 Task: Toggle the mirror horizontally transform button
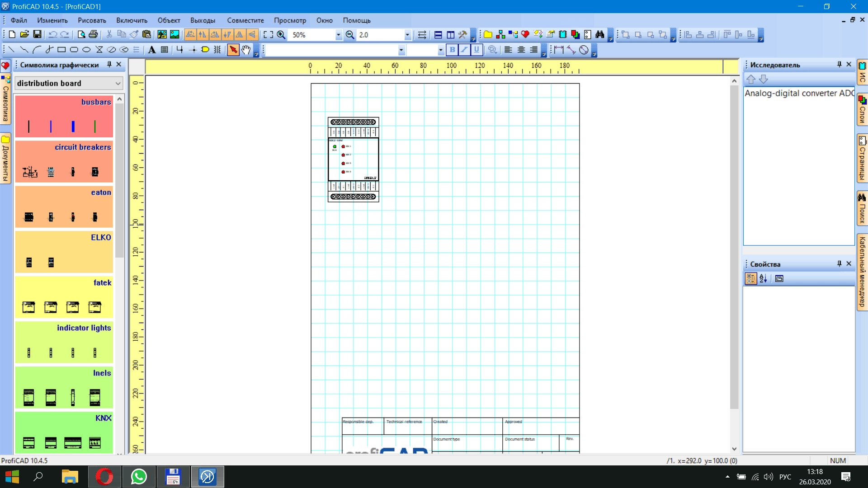coord(240,35)
